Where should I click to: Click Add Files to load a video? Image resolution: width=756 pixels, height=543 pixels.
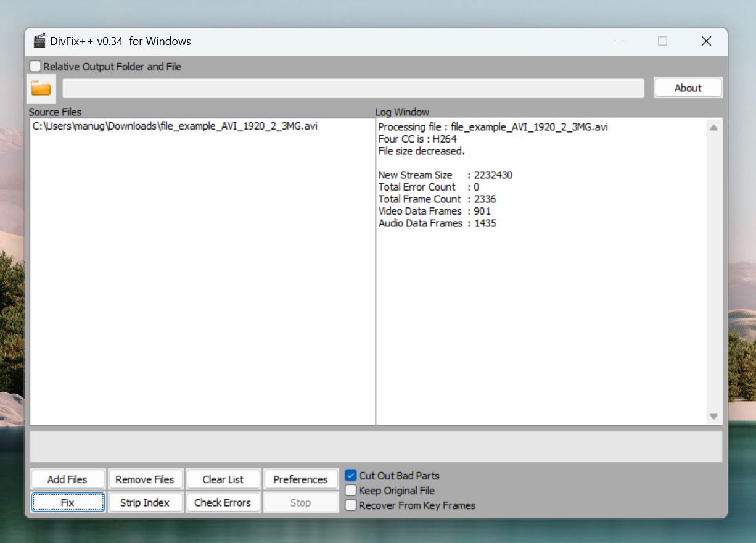point(67,479)
